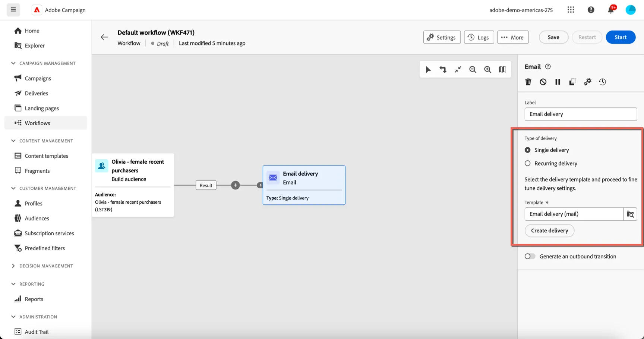Show the canvas minimap

pos(502,69)
